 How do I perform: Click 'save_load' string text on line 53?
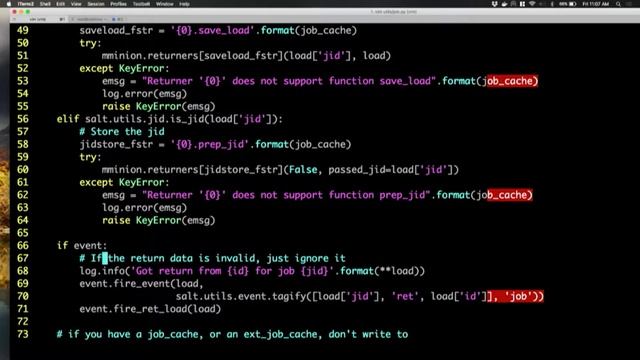(405, 81)
